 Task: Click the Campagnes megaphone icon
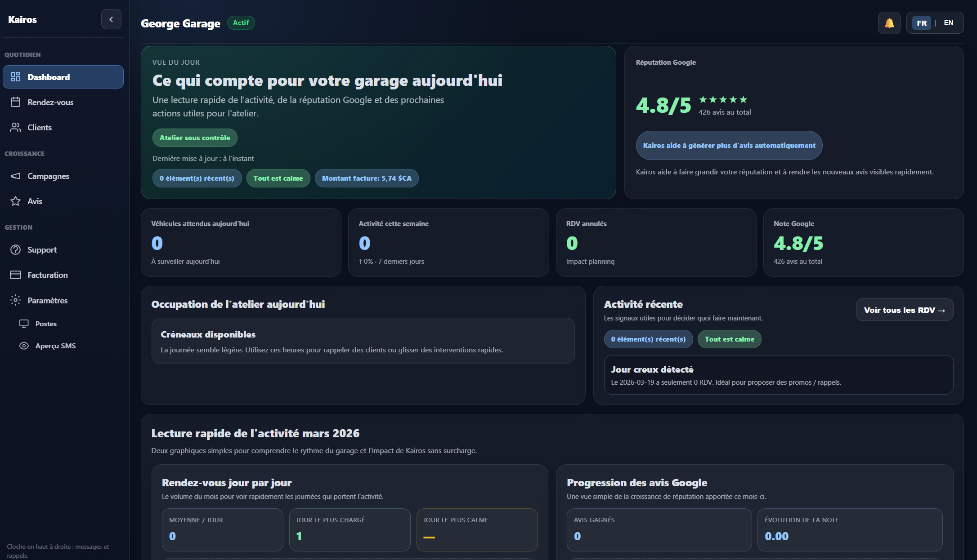15,176
